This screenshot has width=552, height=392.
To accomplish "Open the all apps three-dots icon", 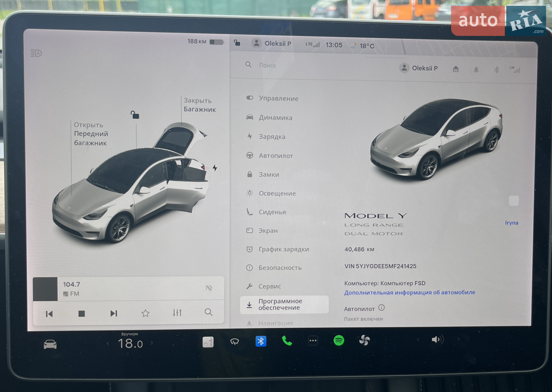I will 313,341.
